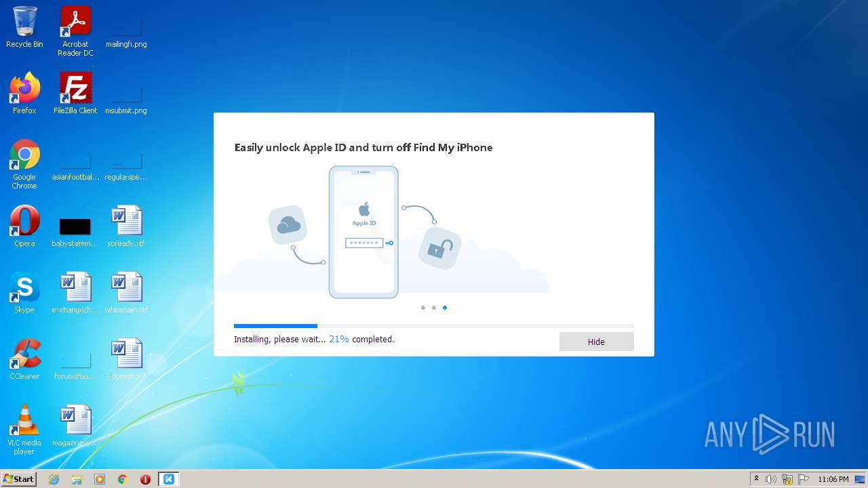The width and height of the screenshot is (868, 488).
Task: Select second slide indicator dot
Action: coord(434,308)
